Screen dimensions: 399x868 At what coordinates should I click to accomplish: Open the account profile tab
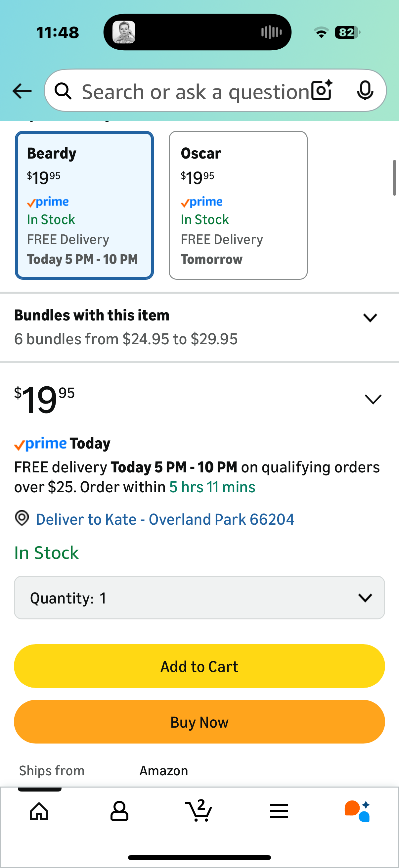click(x=119, y=811)
